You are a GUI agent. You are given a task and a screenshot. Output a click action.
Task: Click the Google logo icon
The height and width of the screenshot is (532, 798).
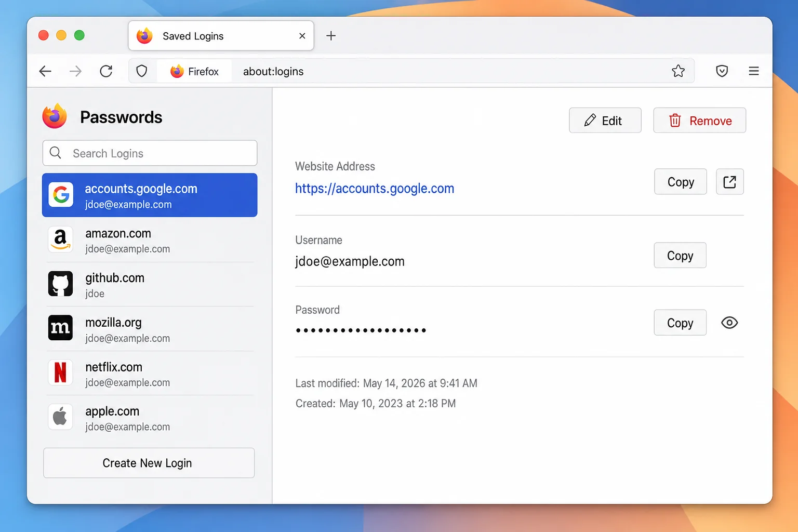(61, 195)
